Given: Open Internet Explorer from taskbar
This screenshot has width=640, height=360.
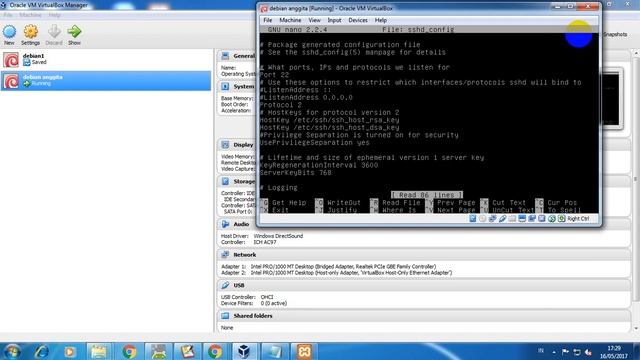Looking at the screenshot, I should (x=41, y=351).
